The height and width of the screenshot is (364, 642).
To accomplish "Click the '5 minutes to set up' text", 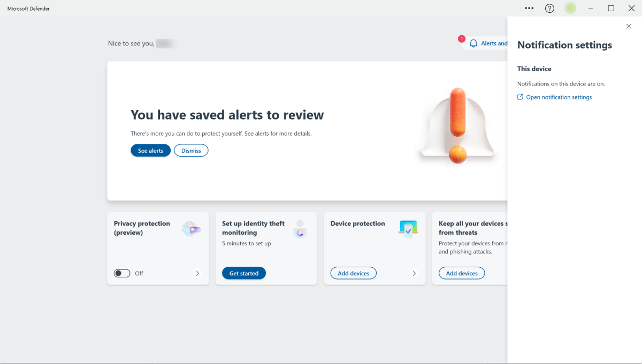I will pyautogui.click(x=247, y=244).
